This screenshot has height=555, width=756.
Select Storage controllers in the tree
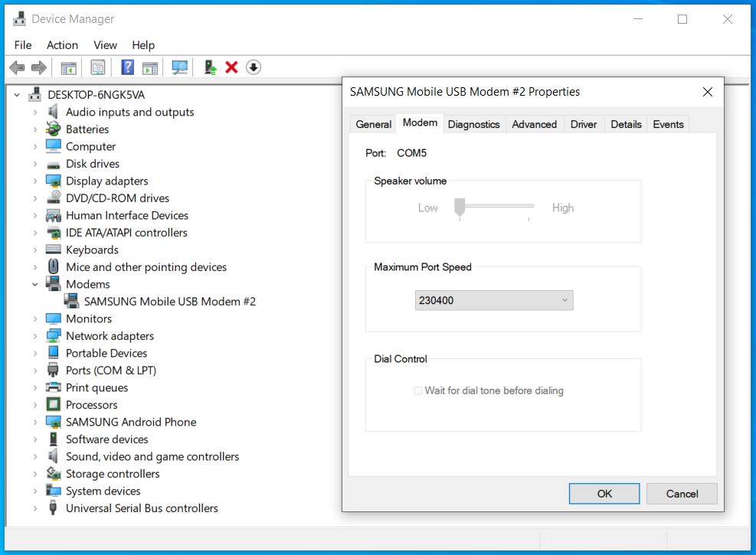pos(113,474)
